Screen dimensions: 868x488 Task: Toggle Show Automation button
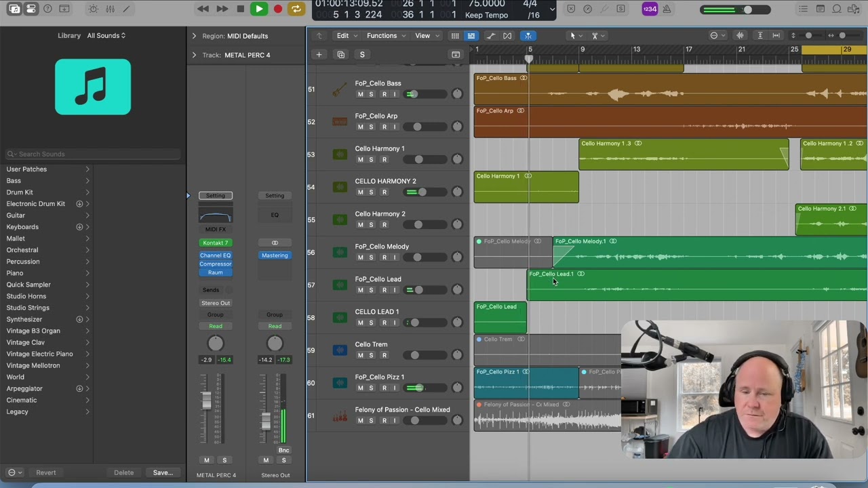click(x=491, y=35)
